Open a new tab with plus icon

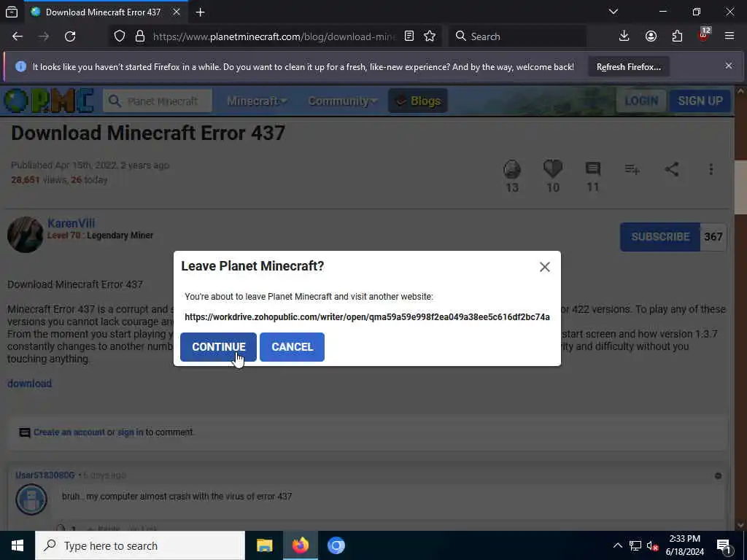200,12
